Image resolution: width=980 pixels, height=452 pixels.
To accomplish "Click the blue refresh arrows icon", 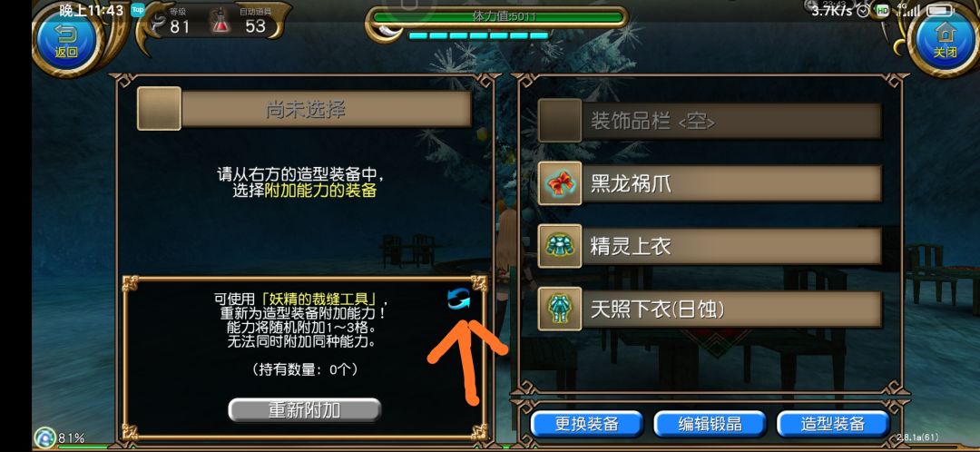I will pos(459,300).
